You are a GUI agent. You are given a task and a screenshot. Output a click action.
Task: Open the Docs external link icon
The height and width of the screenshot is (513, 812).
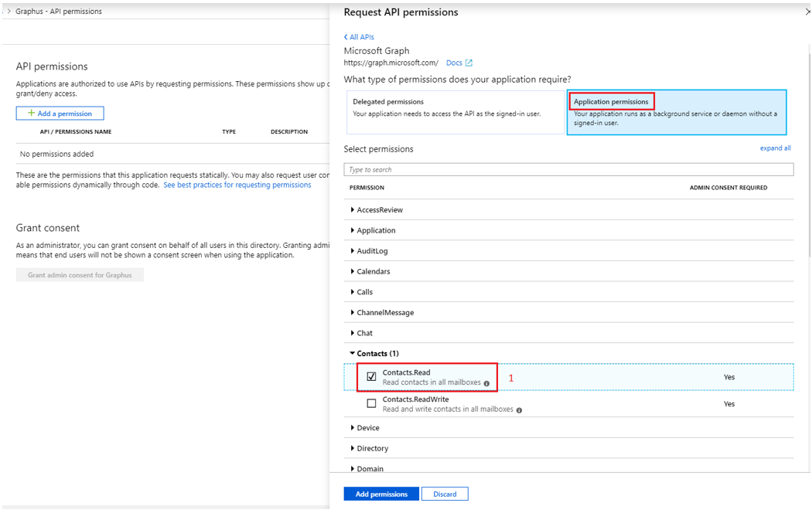(469, 63)
